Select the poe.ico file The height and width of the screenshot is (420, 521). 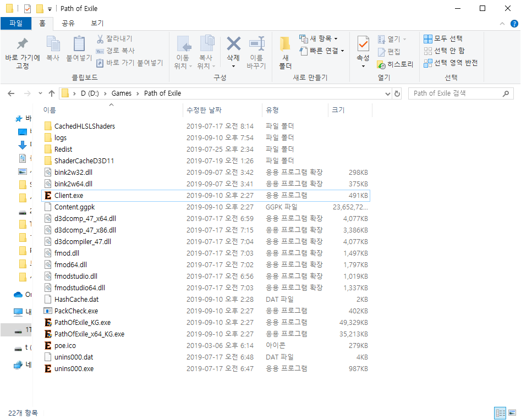point(206,346)
